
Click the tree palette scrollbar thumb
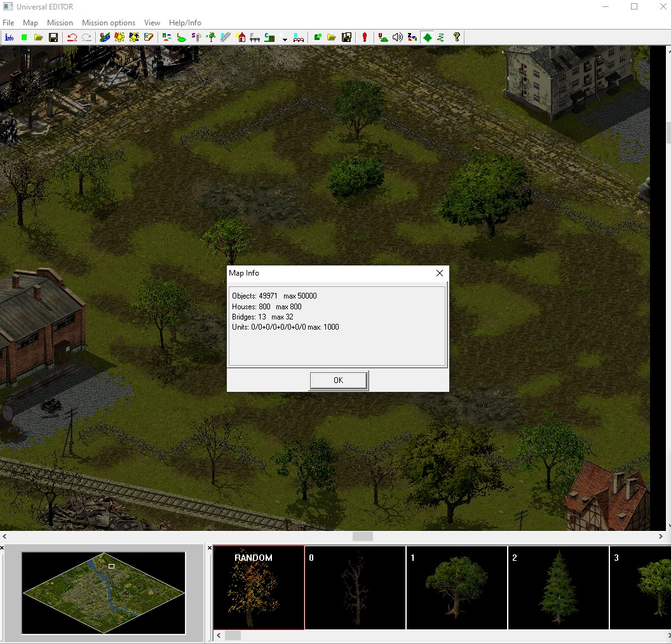coord(233,636)
